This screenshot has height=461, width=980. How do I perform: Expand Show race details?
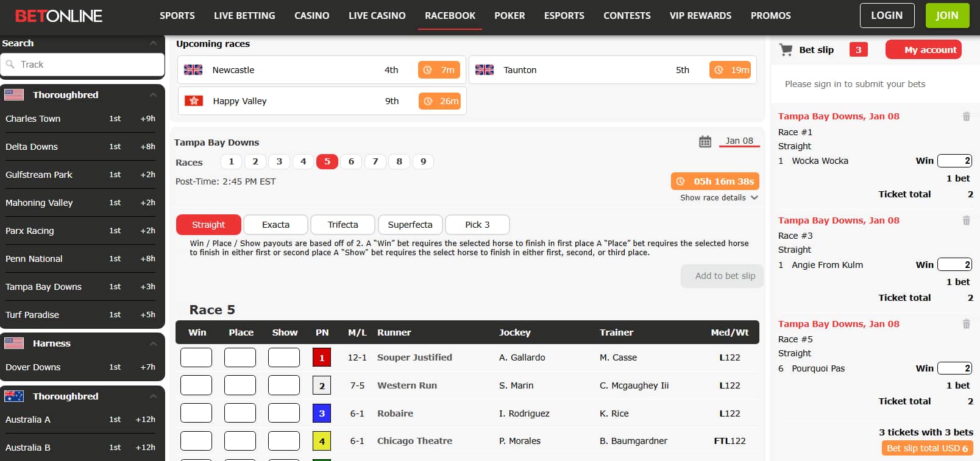[719, 198]
